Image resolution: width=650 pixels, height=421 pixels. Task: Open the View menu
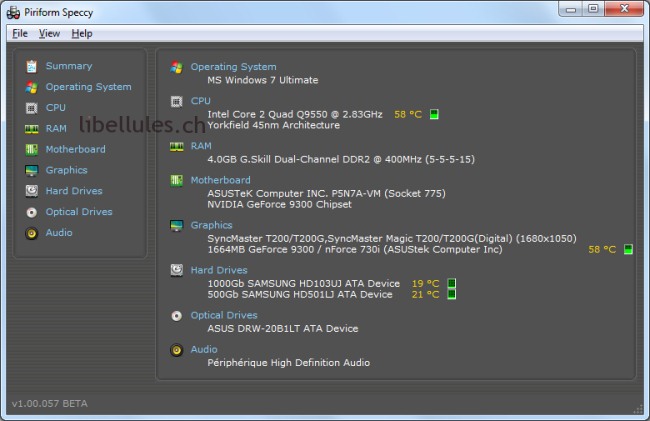click(x=49, y=34)
